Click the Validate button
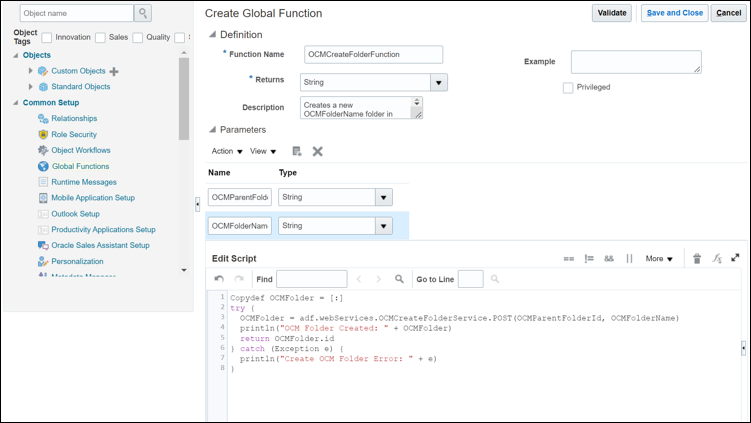 tap(611, 13)
